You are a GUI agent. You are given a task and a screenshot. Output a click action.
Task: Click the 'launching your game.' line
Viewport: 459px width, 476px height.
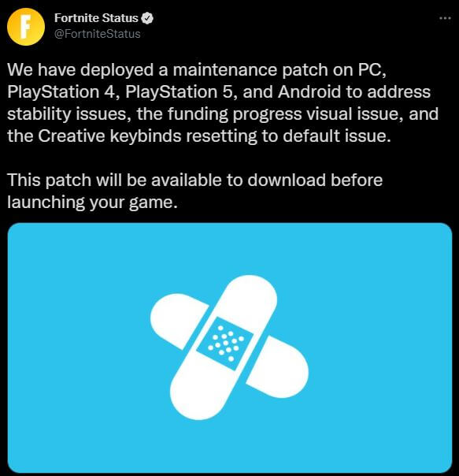pos(92,203)
